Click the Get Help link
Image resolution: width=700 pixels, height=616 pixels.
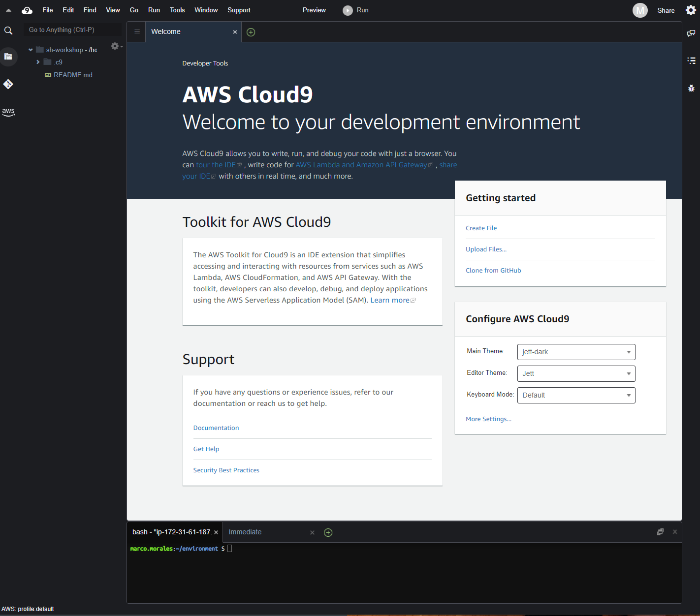point(206,449)
